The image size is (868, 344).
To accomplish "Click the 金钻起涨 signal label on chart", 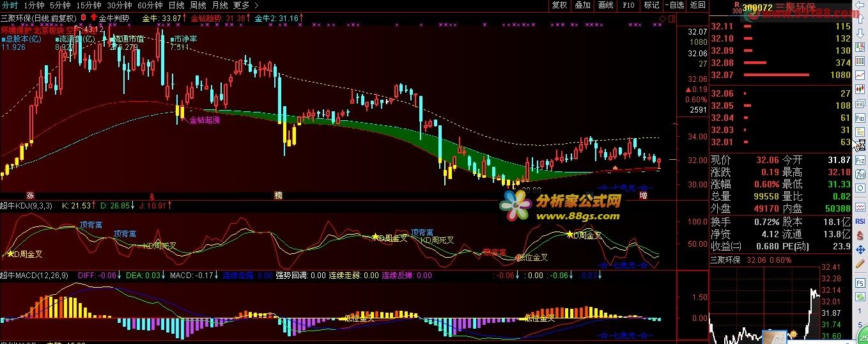I will [205, 120].
